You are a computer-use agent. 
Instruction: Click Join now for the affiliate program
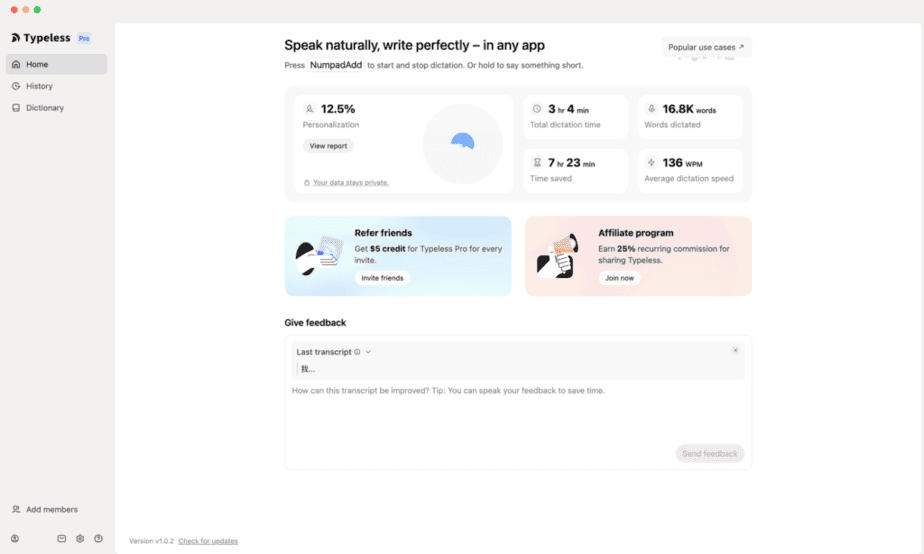[619, 278]
